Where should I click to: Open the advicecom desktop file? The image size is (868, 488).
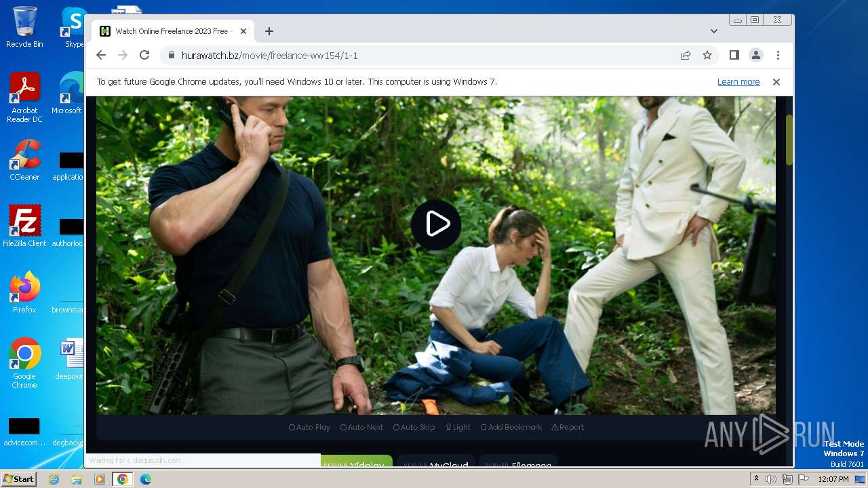[x=24, y=432]
